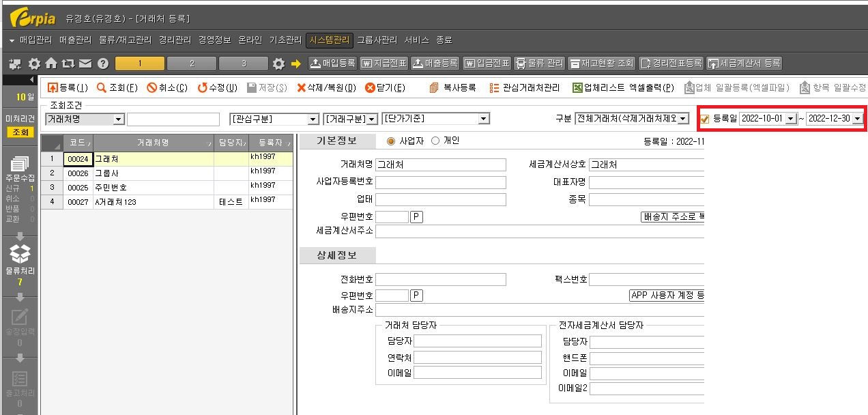Click 복사등록 copy register button
The height and width of the screenshot is (415, 868).
pos(452,87)
